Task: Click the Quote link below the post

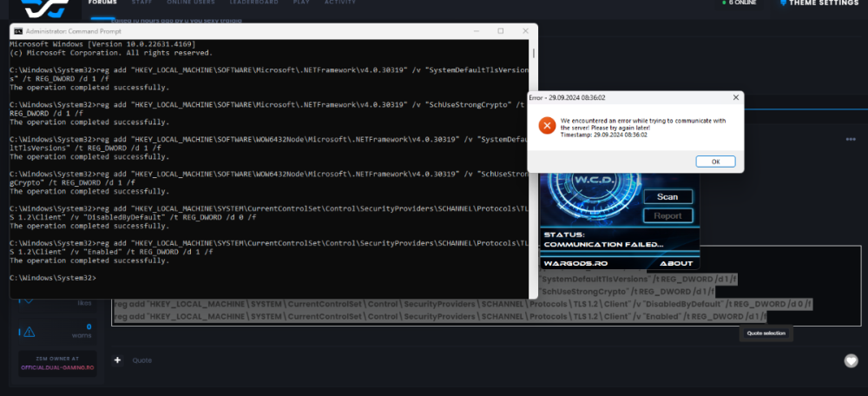Action: point(141,360)
